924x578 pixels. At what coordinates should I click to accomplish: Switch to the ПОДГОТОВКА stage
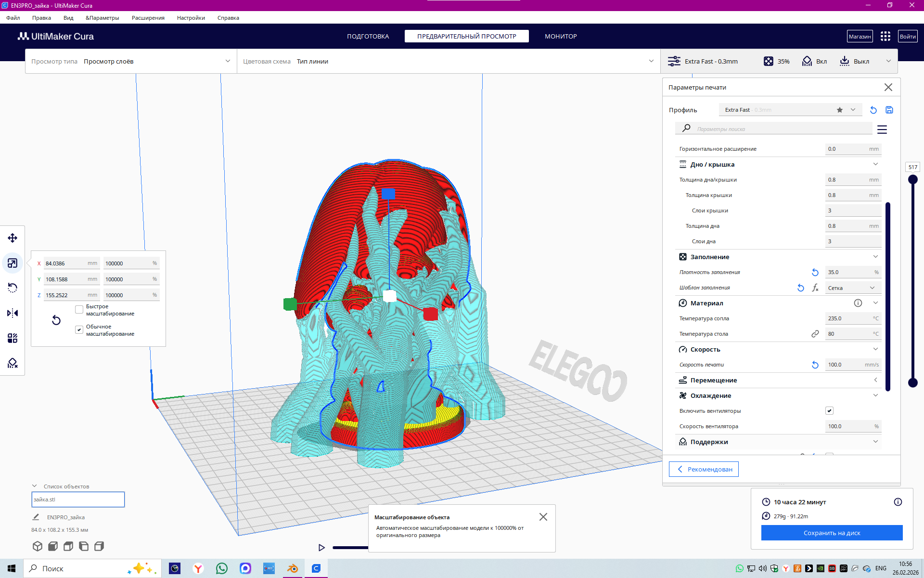(x=368, y=36)
